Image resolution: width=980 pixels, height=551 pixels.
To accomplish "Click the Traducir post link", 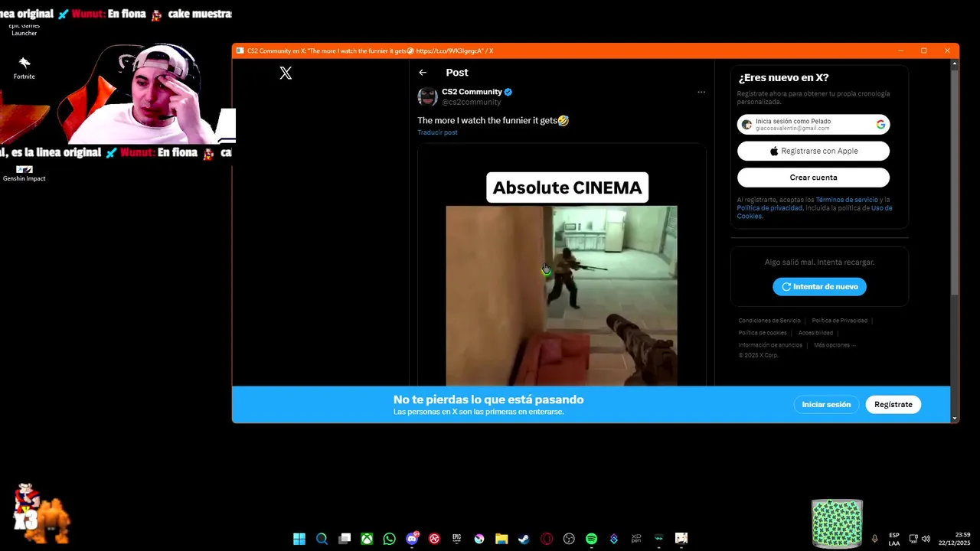I will 437,132.
